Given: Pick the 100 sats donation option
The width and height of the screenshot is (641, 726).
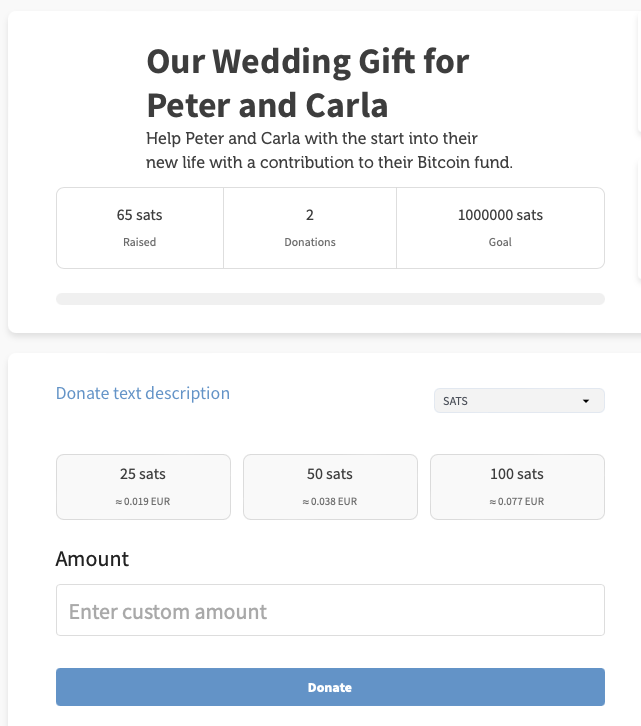Looking at the screenshot, I should tap(517, 486).
